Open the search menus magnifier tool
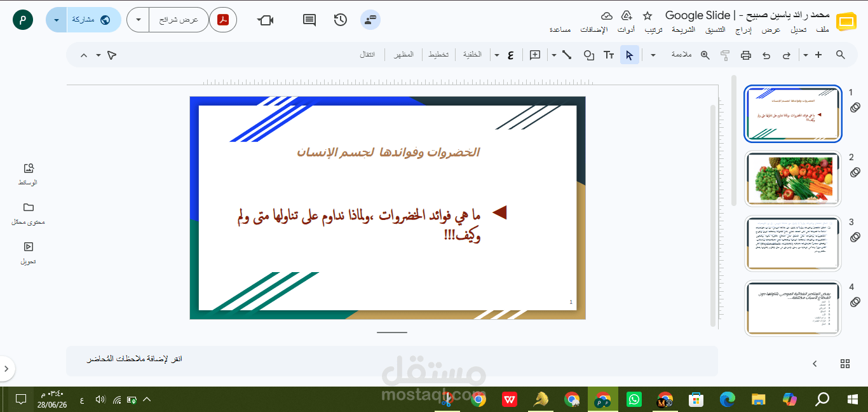 pos(840,55)
